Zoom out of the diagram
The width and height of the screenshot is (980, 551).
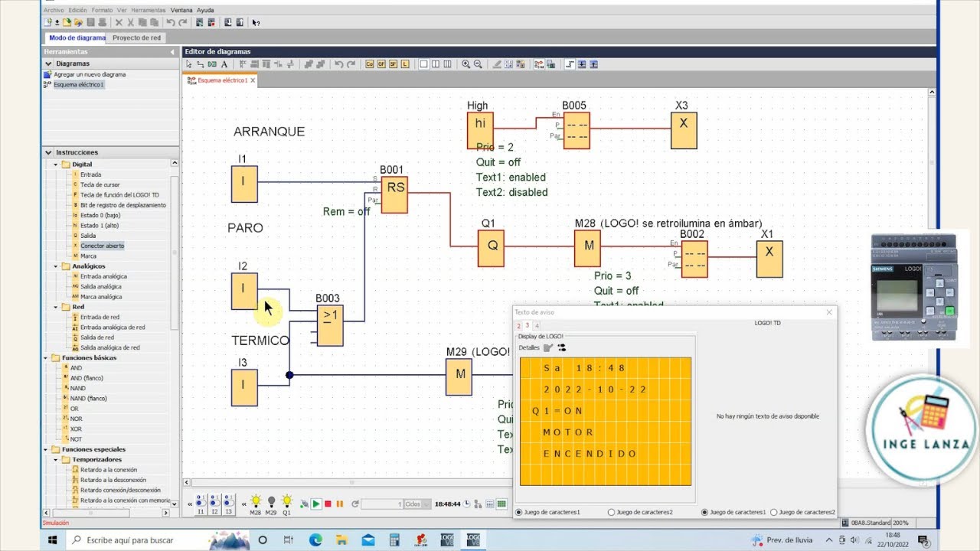(x=478, y=64)
